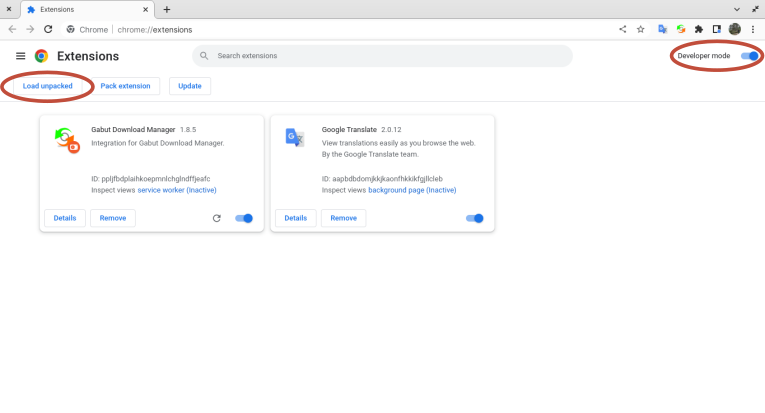Click the share icon in address bar
The image size is (765, 413).
click(x=623, y=29)
